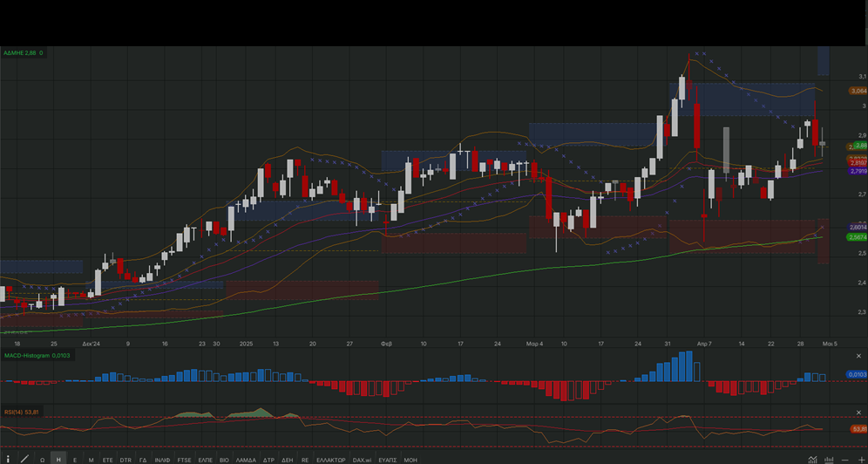Select the Μ monthly timeframe
Screen dimensions: 868x464
[x=92, y=461]
